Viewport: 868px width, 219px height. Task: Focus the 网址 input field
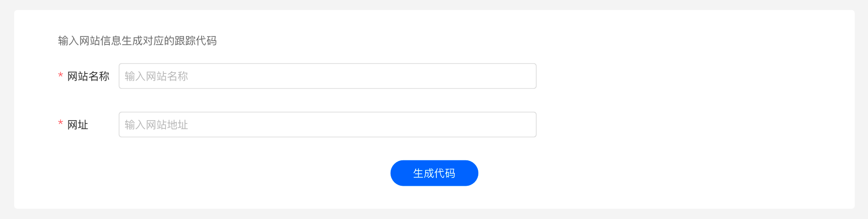(327, 124)
